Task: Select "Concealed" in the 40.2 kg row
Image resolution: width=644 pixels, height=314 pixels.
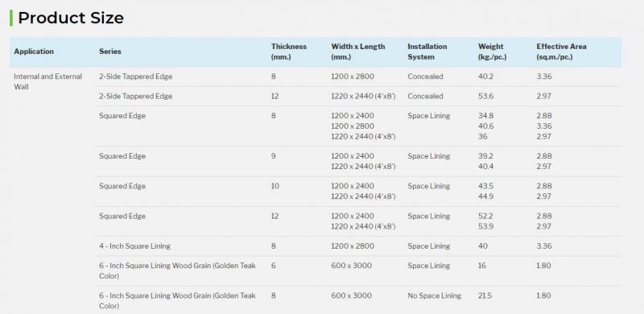Action: point(425,76)
